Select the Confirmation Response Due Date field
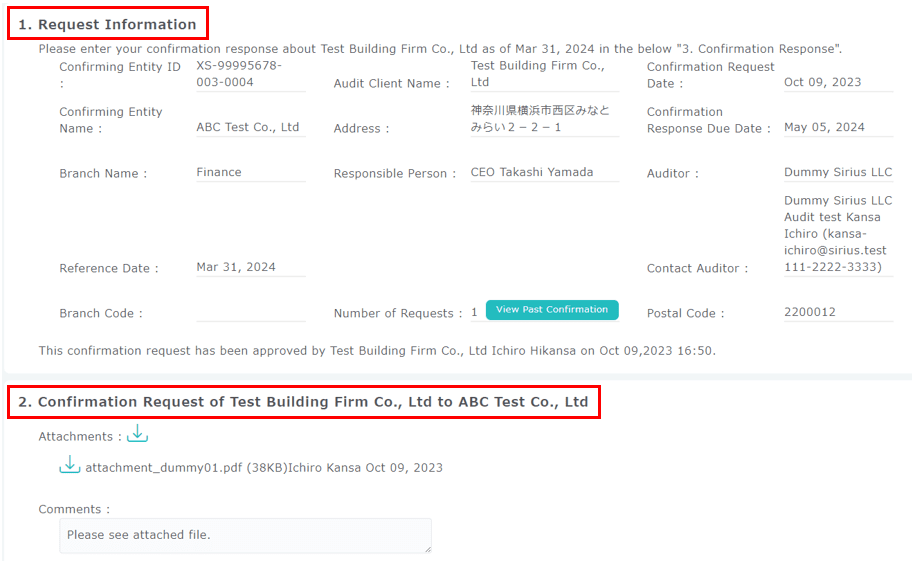The height and width of the screenshot is (566, 912). point(837,127)
